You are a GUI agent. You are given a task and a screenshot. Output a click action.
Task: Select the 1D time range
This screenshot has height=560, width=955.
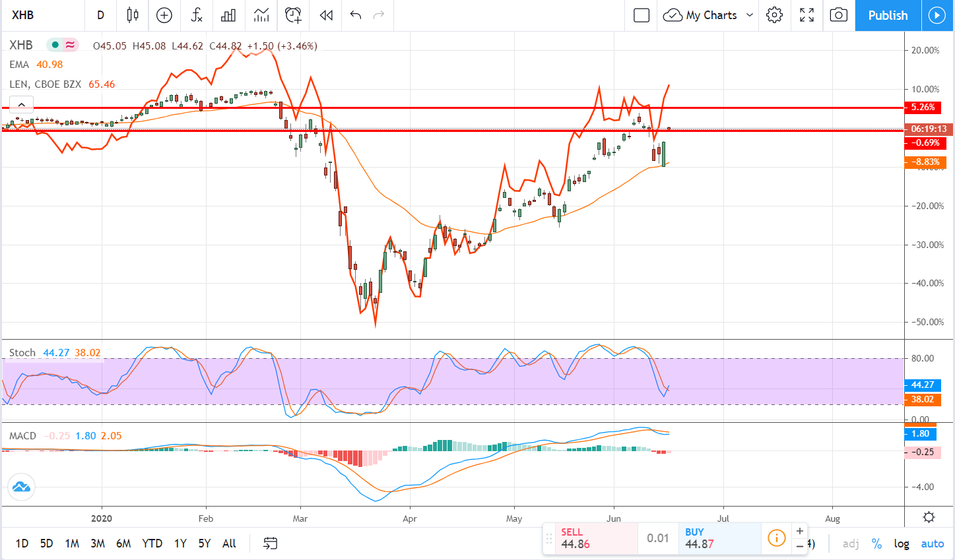22,544
